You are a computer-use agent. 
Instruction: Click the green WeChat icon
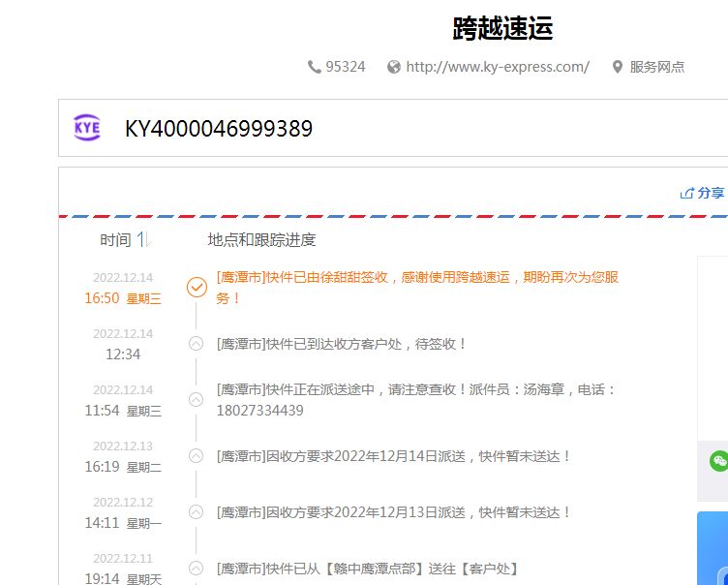click(718, 461)
